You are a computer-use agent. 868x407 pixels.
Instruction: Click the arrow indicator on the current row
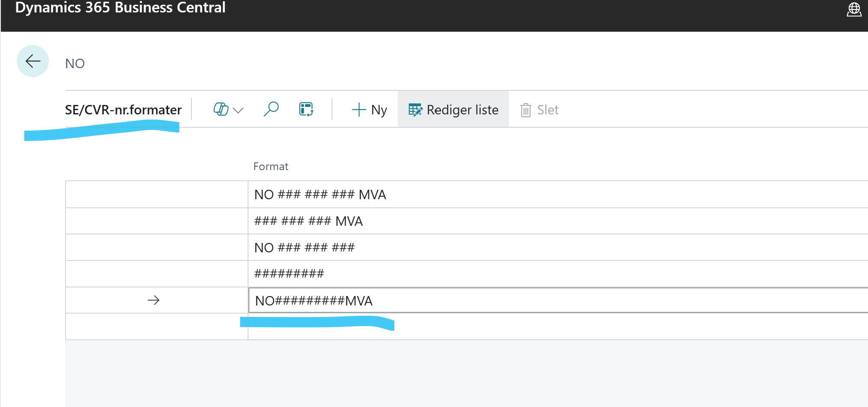(x=153, y=300)
